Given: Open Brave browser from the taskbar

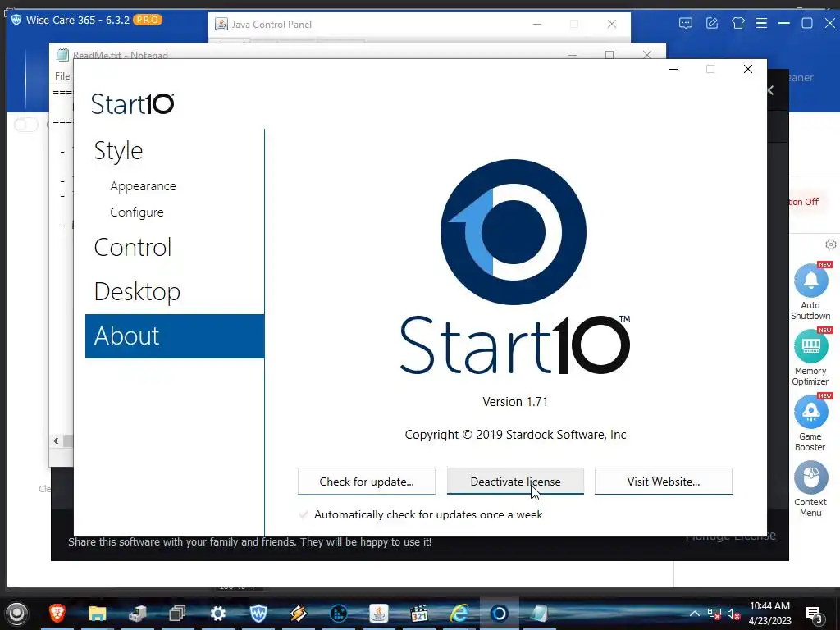Looking at the screenshot, I should tap(57, 613).
